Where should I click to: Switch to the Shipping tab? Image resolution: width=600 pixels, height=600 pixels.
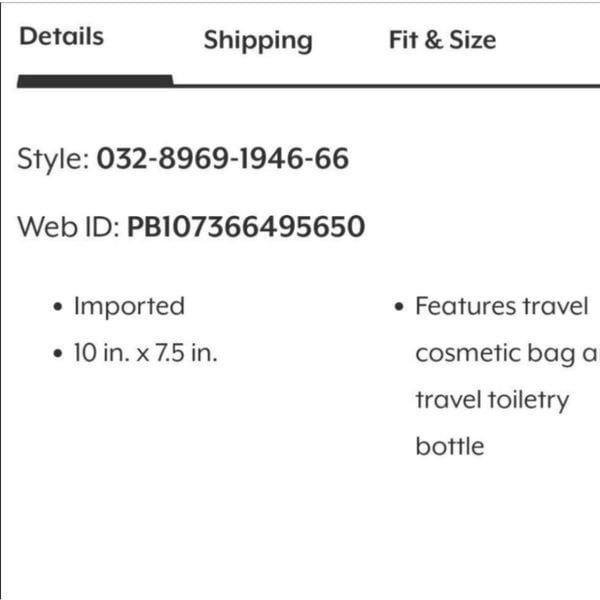[258, 41]
